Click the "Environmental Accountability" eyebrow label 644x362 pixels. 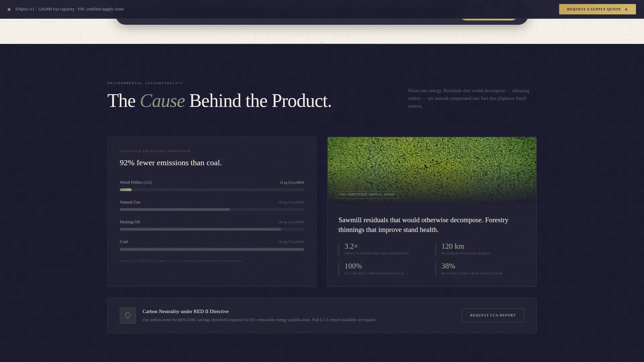coord(145,83)
